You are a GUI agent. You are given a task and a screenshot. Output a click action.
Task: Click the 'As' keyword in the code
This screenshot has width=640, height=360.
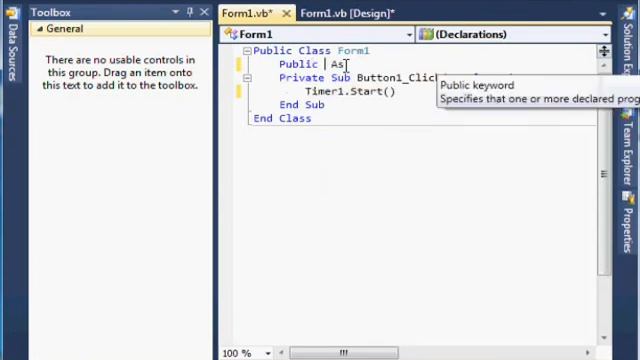click(x=337, y=64)
